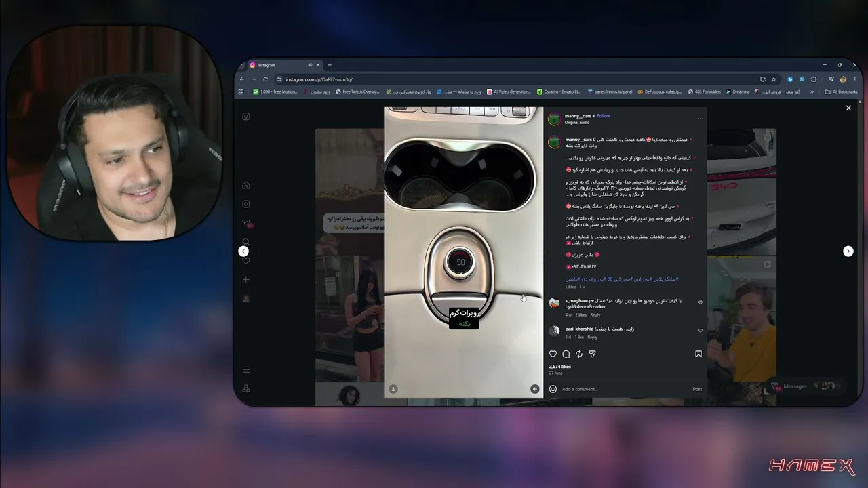Open the browser extensions puzzle icon
The image size is (868, 488).
coord(814,79)
